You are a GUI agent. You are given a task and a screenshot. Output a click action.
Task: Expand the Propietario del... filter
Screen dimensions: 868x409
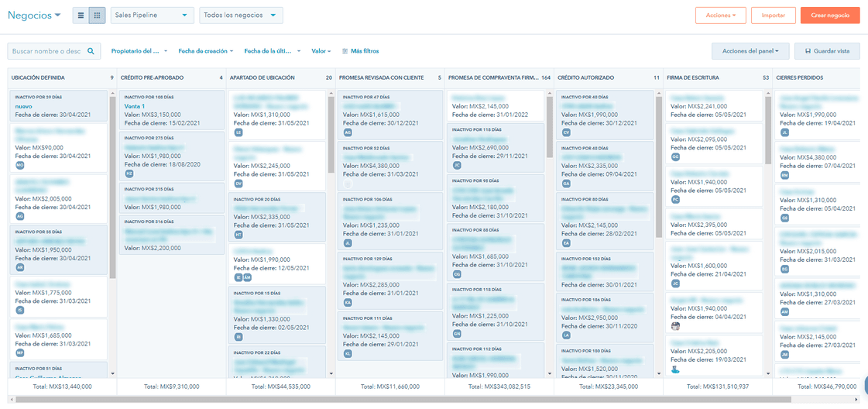tap(139, 51)
